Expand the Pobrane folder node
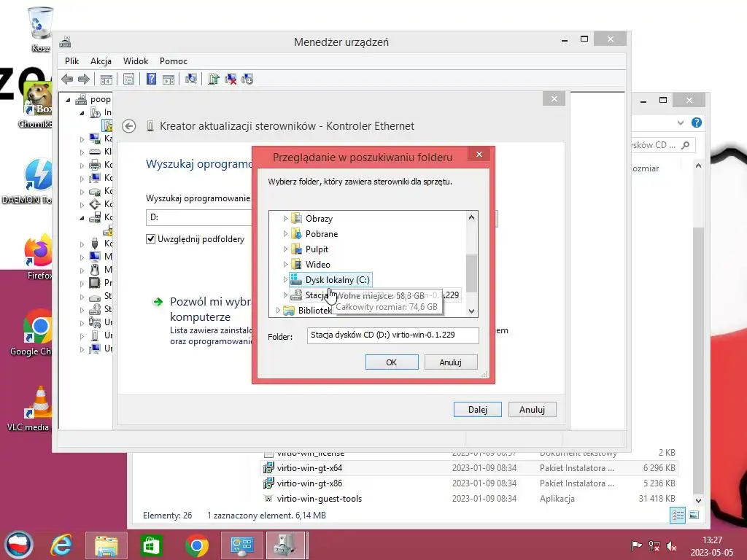This screenshot has width=747, height=560. (285, 234)
